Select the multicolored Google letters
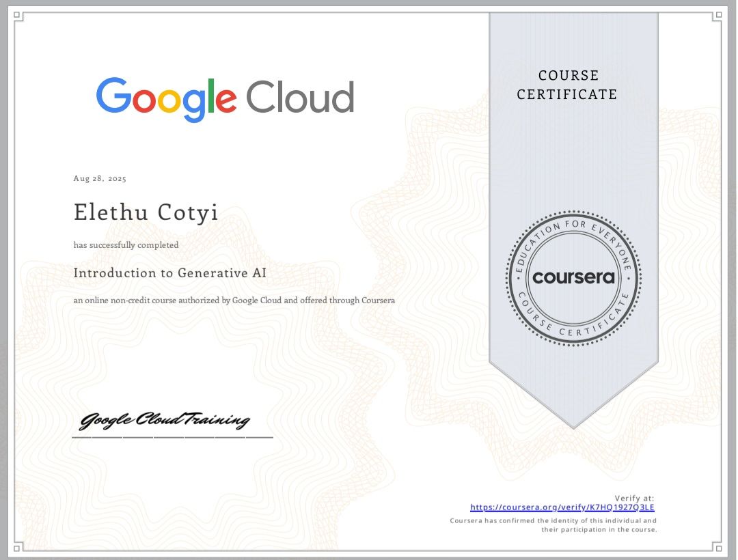Screen dimensions: 738x560 click(167, 96)
